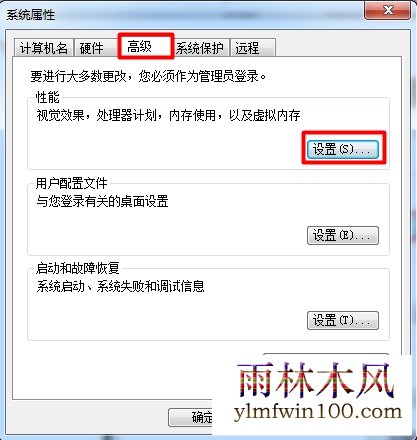Click the 性能 group label

coord(48,97)
